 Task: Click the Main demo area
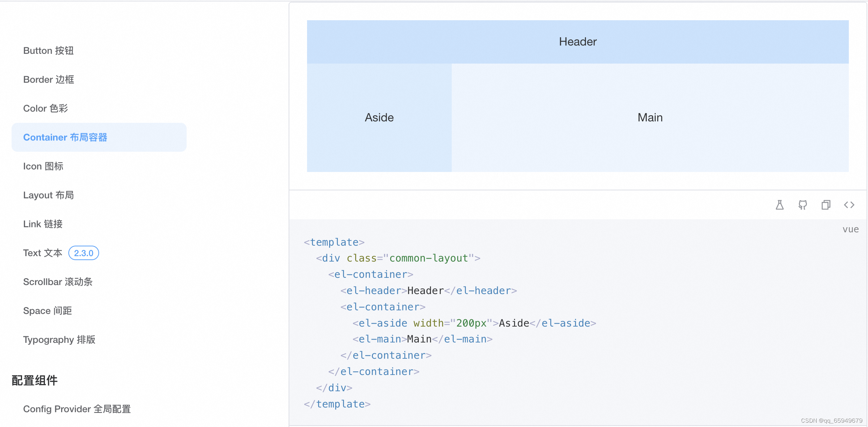650,118
